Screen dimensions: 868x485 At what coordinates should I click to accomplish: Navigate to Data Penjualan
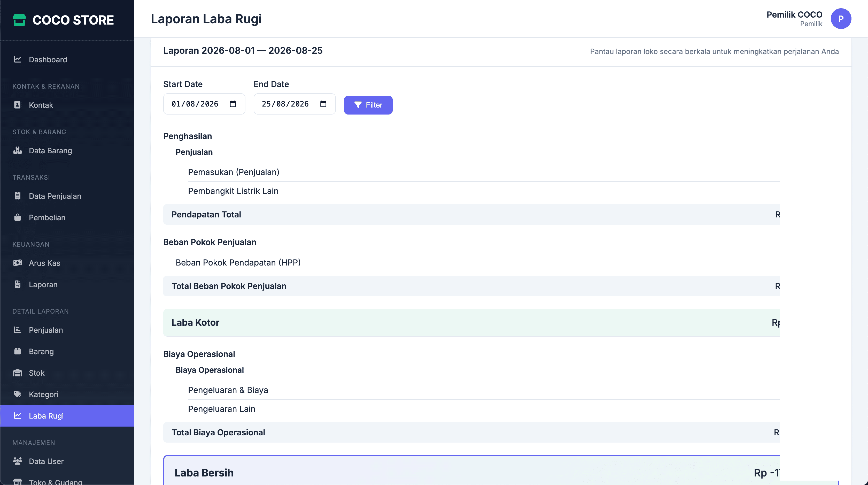[67, 196]
